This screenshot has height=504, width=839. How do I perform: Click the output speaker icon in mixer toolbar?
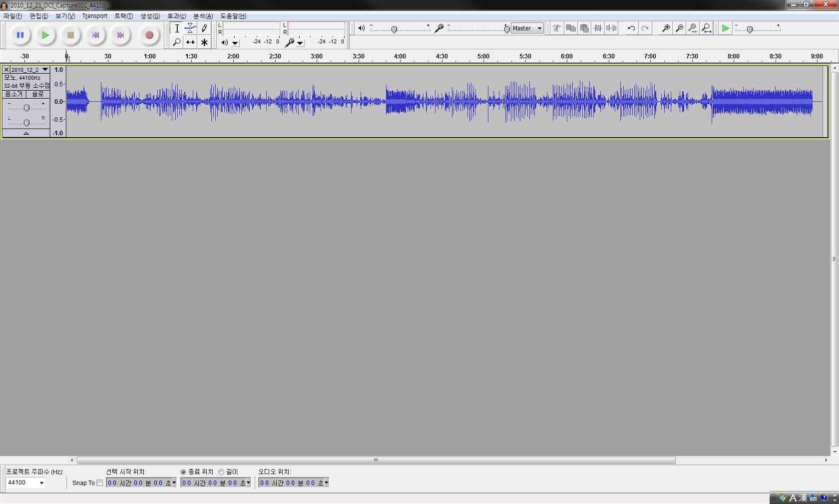point(361,28)
